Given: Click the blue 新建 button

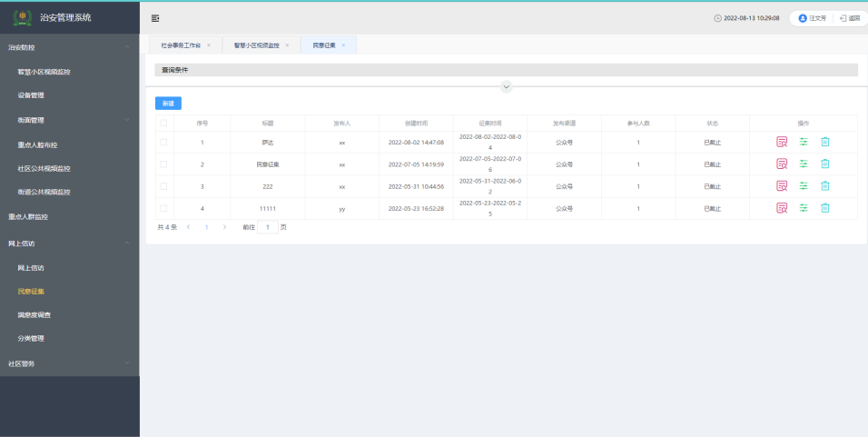Looking at the screenshot, I should (x=168, y=104).
